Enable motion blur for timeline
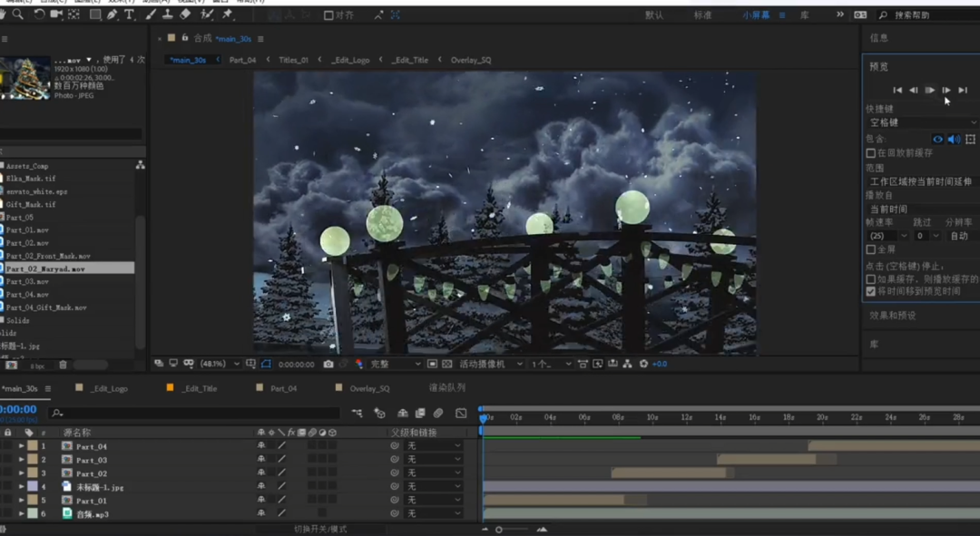980x536 pixels. point(438,413)
